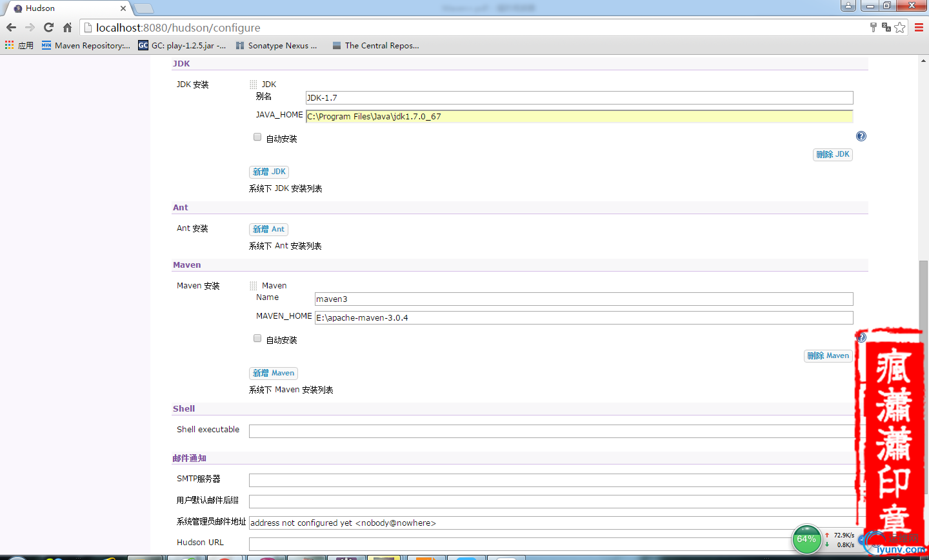Click the Maven section heading
This screenshot has height=560, width=929.
pos(187,265)
